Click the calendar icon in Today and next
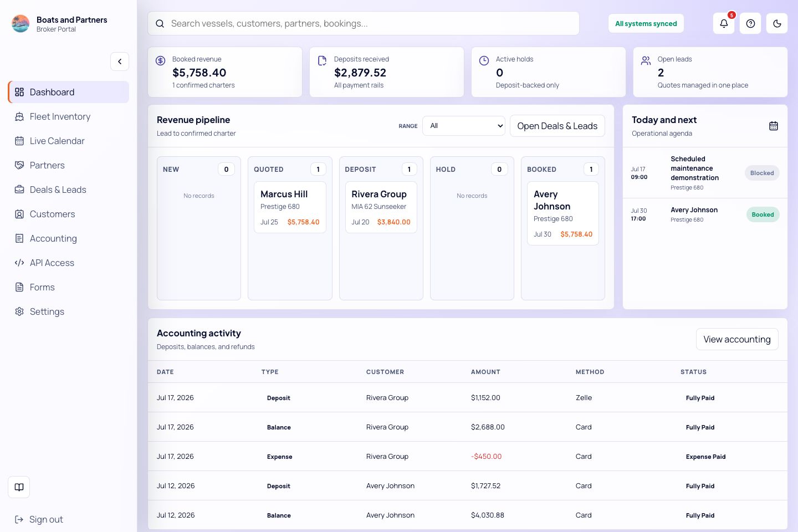This screenshot has width=798, height=532. tap(774, 126)
